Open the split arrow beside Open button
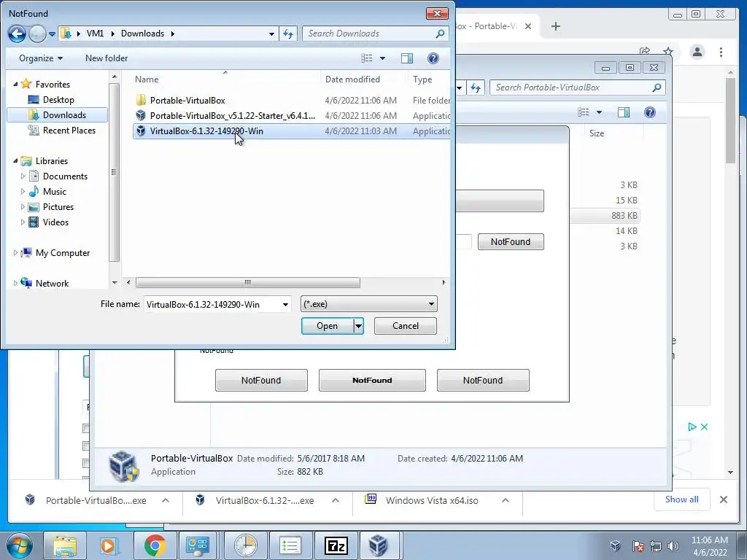The height and width of the screenshot is (560, 747). coord(359,326)
